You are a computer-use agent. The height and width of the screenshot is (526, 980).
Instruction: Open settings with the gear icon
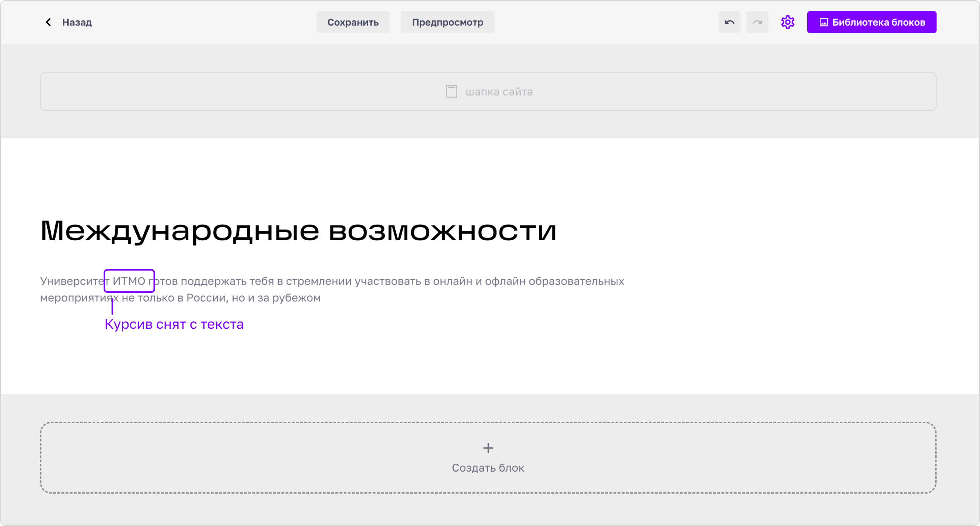click(x=788, y=22)
